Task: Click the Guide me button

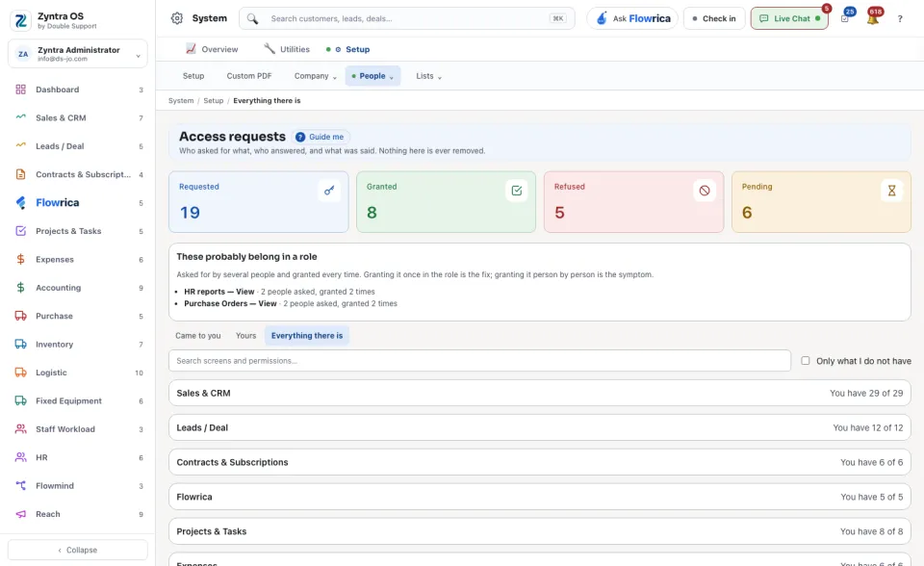Action: coord(321,137)
